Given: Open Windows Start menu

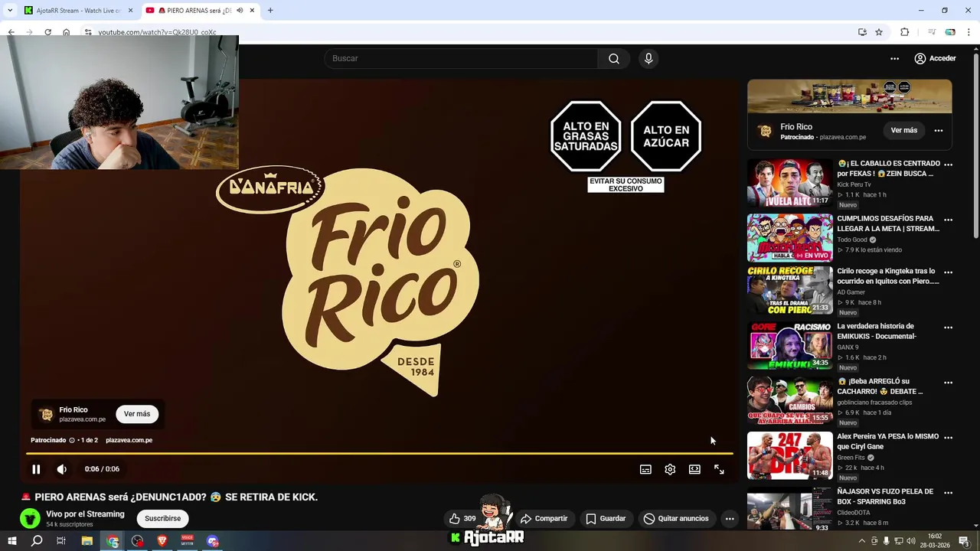Looking at the screenshot, I should pos(12,541).
